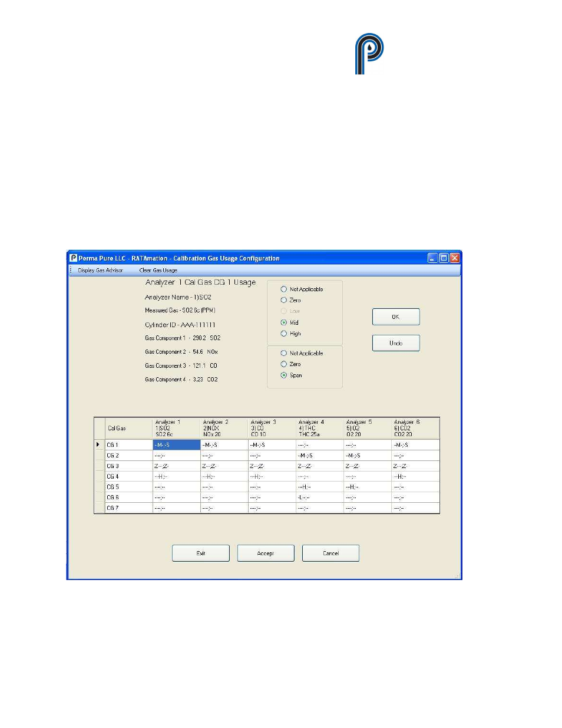Viewport: 562px width, 728px height.
Task: Select the CG 2 row label
Action: tap(128, 455)
